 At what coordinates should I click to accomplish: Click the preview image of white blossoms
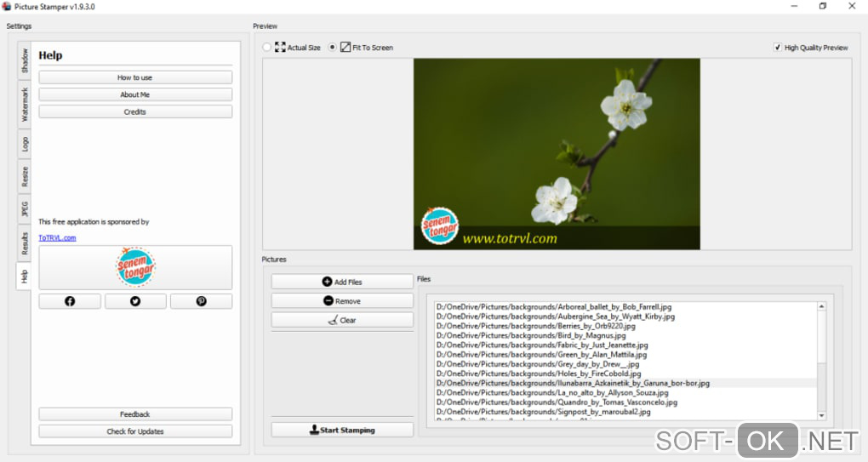pyautogui.click(x=557, y=154)
